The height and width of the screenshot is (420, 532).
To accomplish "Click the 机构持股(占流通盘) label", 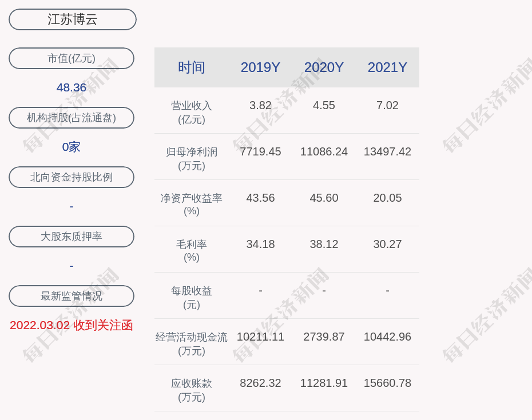I will pos(72,118).
